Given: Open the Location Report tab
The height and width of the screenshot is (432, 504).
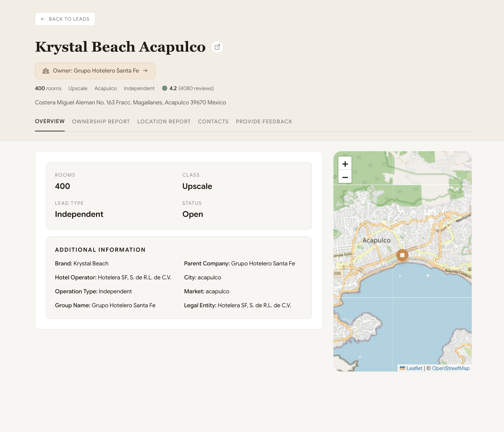Looking at the screenshot, I should [x=164, y=121].
